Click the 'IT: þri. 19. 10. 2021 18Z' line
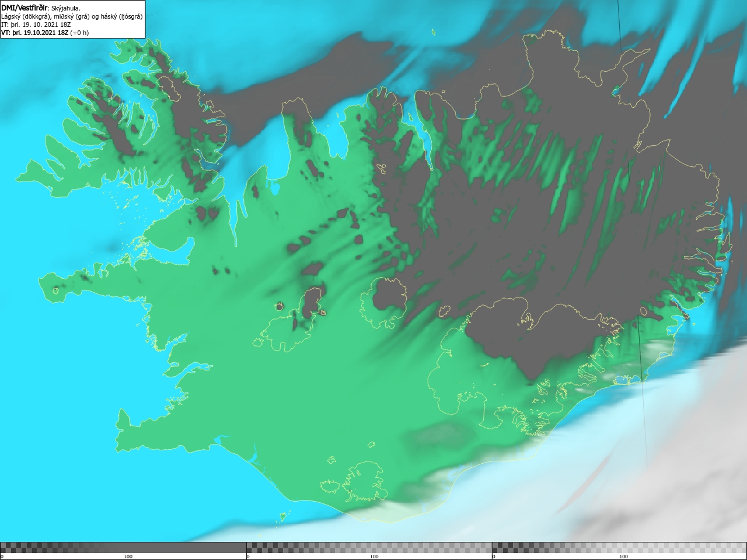Image resolution: width=747 pixels, height=560 pixels. click(x=35, y=24)
